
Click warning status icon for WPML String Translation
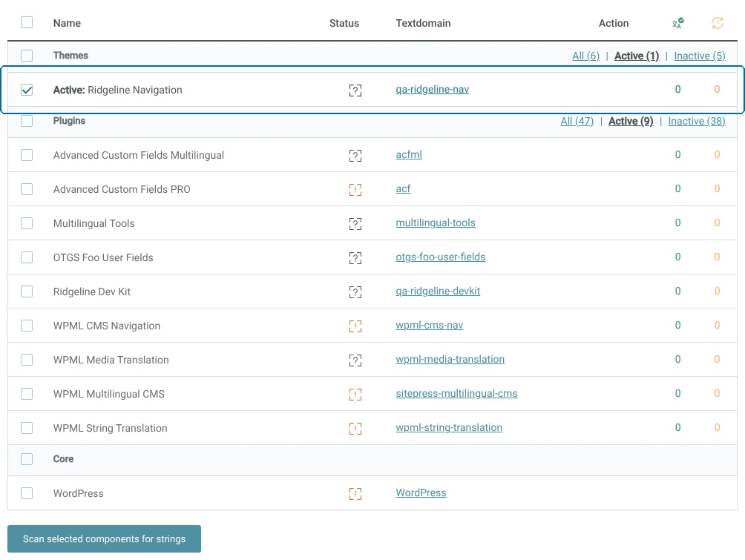(x=355, y=429)
